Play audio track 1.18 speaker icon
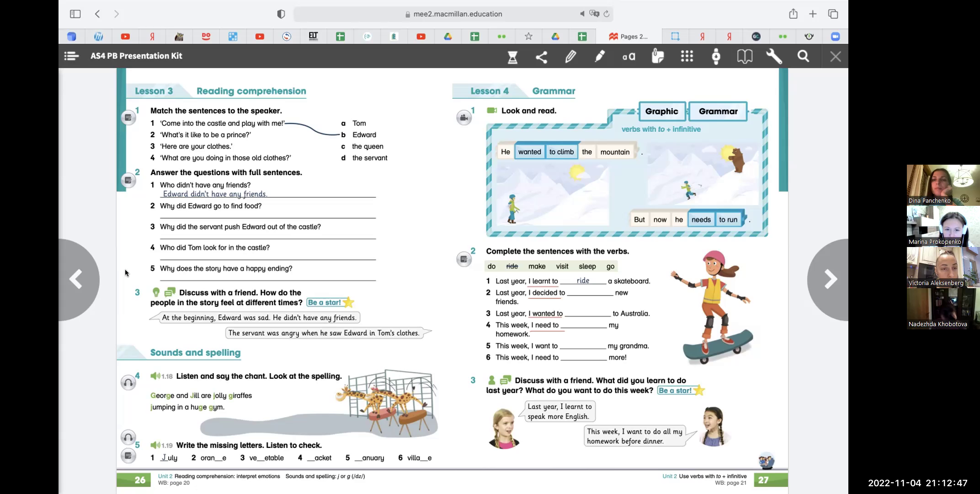The width and height of the screenshot is (980, 494). 155,376
